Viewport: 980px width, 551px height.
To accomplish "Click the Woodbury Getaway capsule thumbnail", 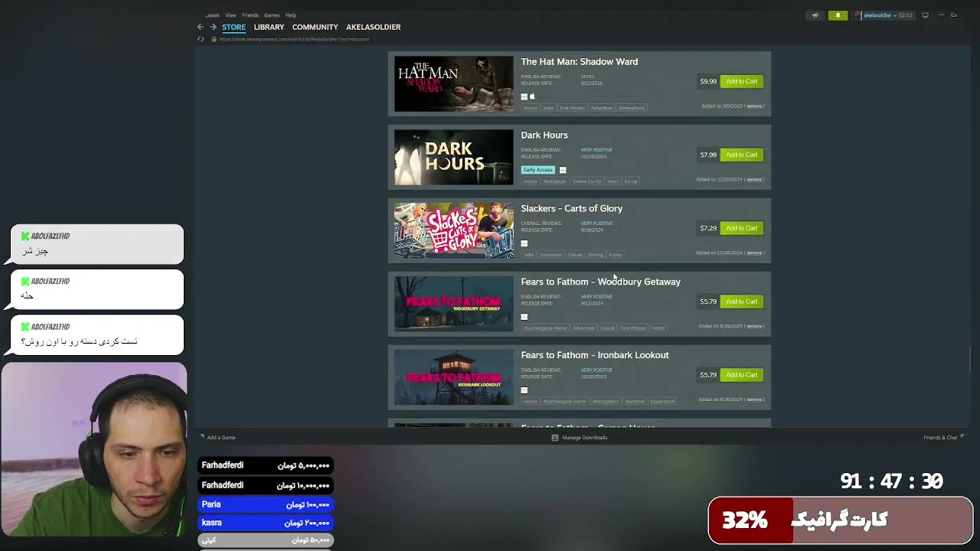I will pyautogui.click(x=454, y=305).
